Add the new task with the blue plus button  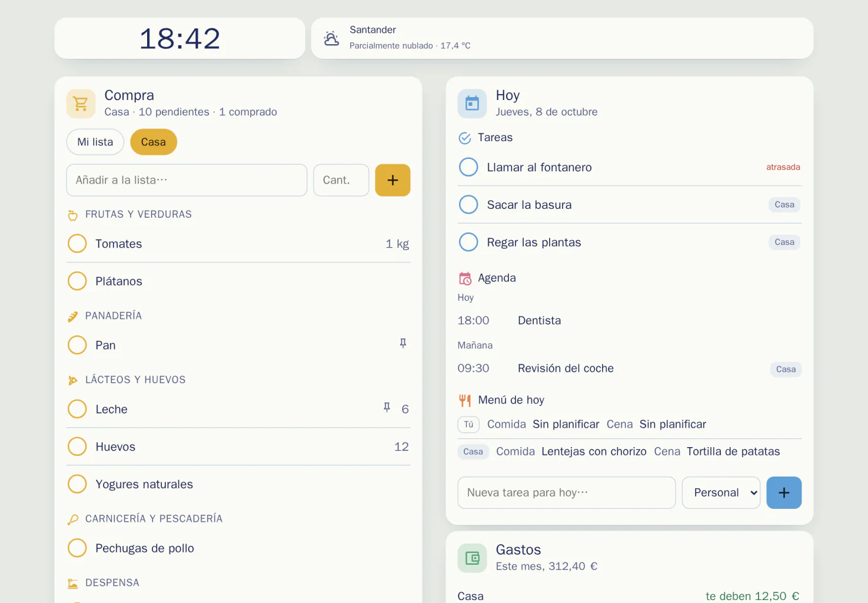784,492
